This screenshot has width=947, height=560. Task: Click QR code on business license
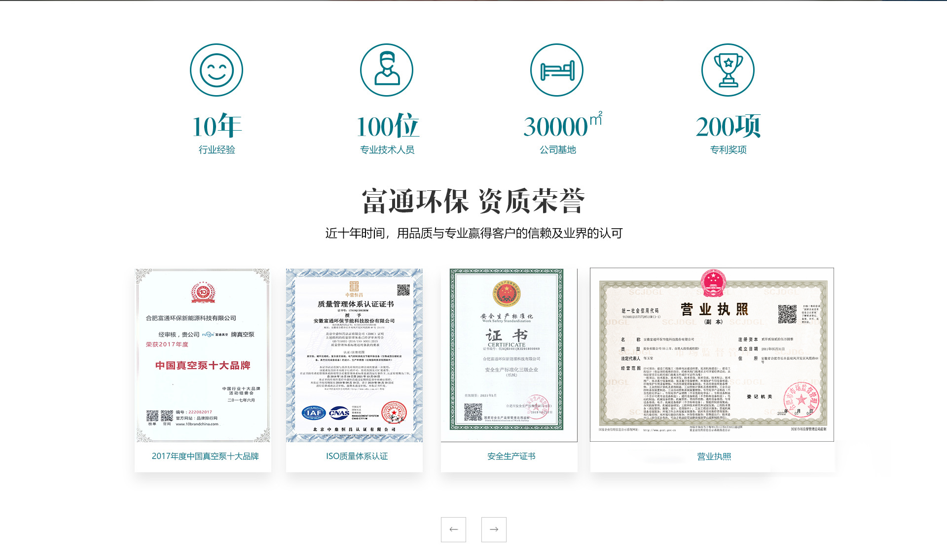[x=787, y=314]
